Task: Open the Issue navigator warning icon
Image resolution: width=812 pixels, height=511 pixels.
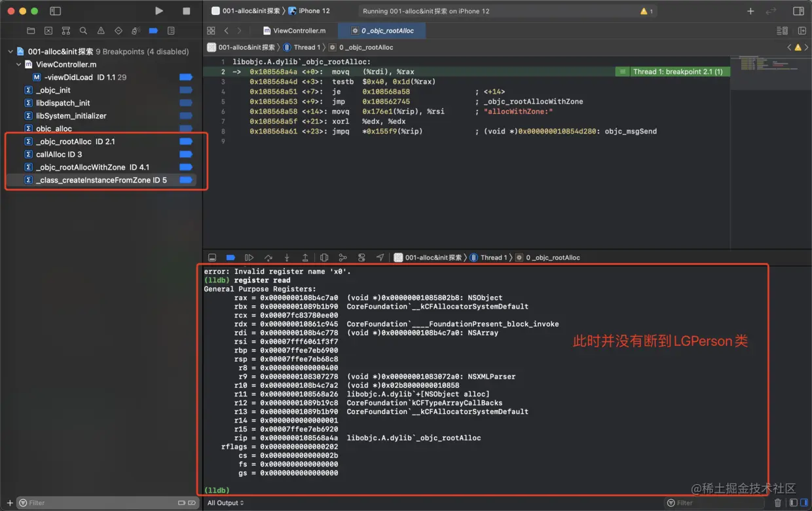Action: pyautogui.click(x=101, y=31)
